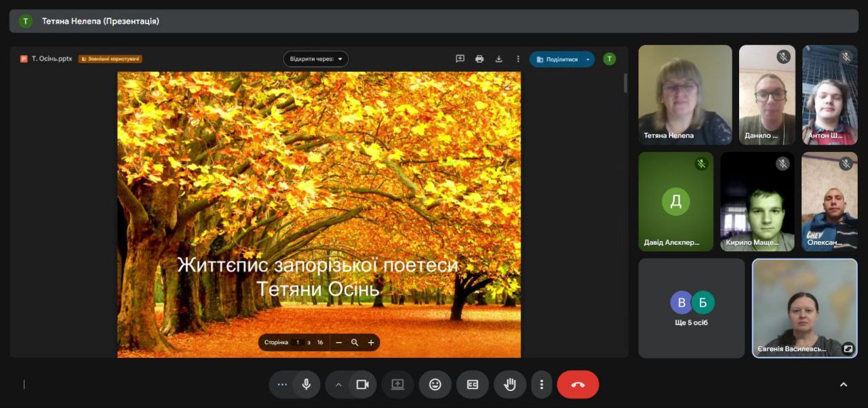The width and height of the screenshot is (868, 408).
Task: Open the 'Відкрити через' dropdown
Action: 315,59
